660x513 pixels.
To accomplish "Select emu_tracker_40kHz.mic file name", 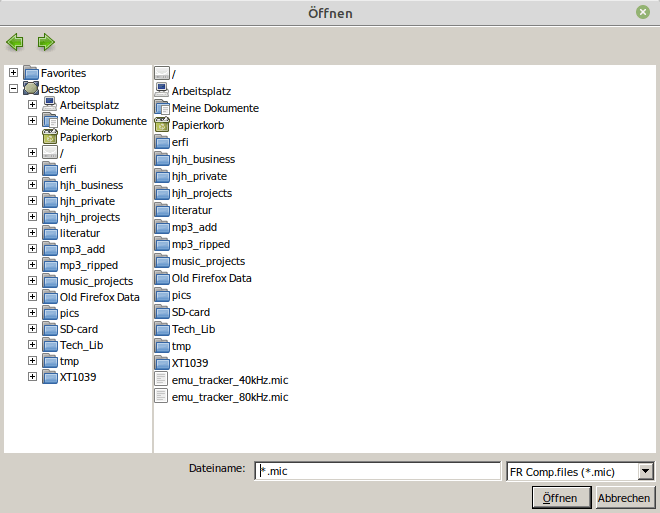I will click(x=230, y=380).
